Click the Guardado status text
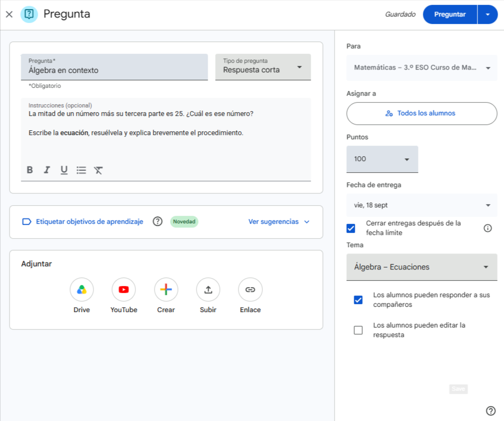The image size is (504, 421). coord(400,14)
